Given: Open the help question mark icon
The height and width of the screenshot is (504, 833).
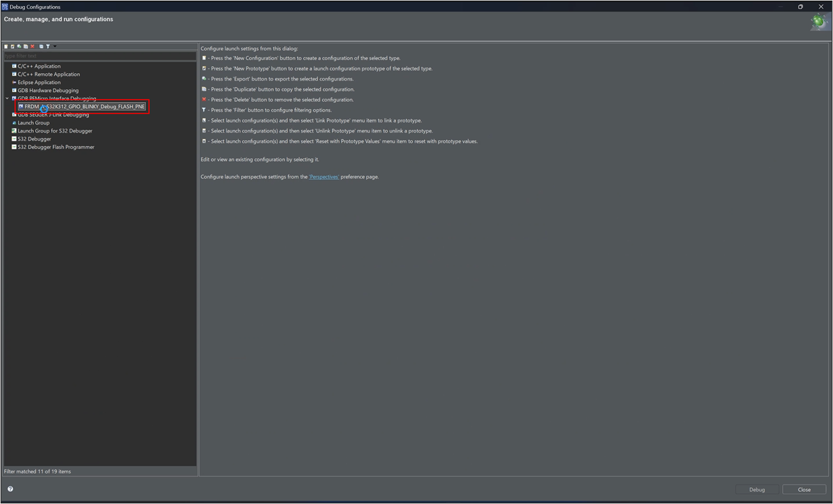Looking at the screenshot, I should (10, 489).
